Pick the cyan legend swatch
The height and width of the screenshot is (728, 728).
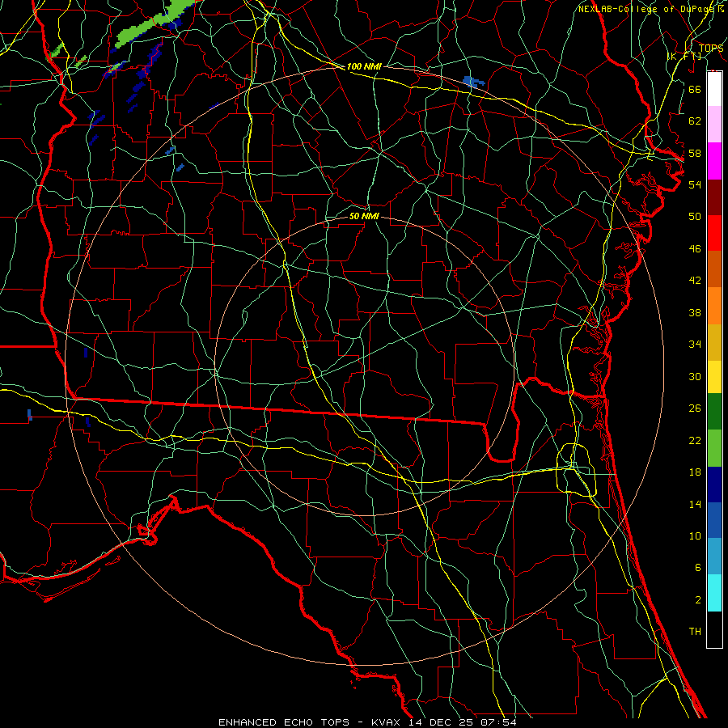click(x=714, y=593)
